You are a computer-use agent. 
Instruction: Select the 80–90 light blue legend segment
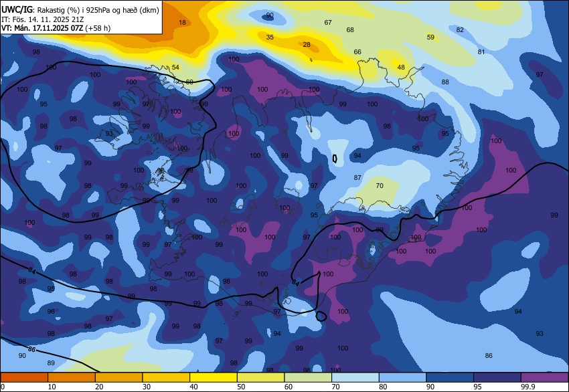click(403, 377)
